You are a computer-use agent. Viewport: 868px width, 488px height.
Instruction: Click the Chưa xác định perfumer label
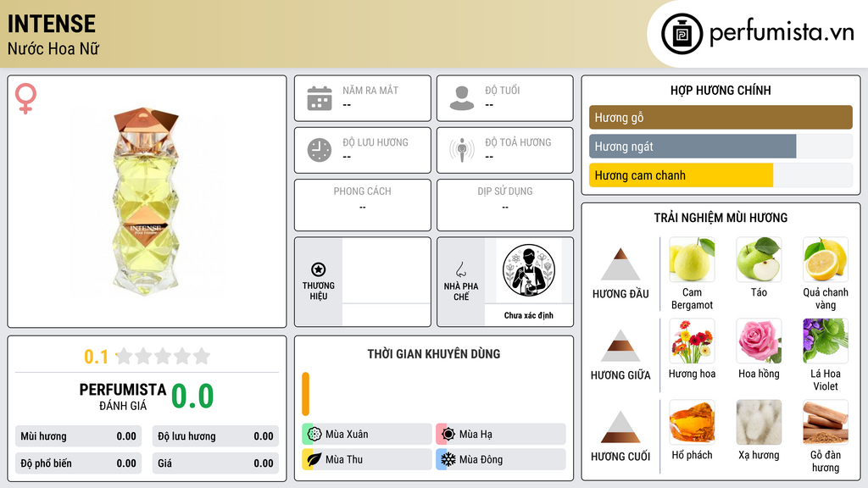pos(529,315)
